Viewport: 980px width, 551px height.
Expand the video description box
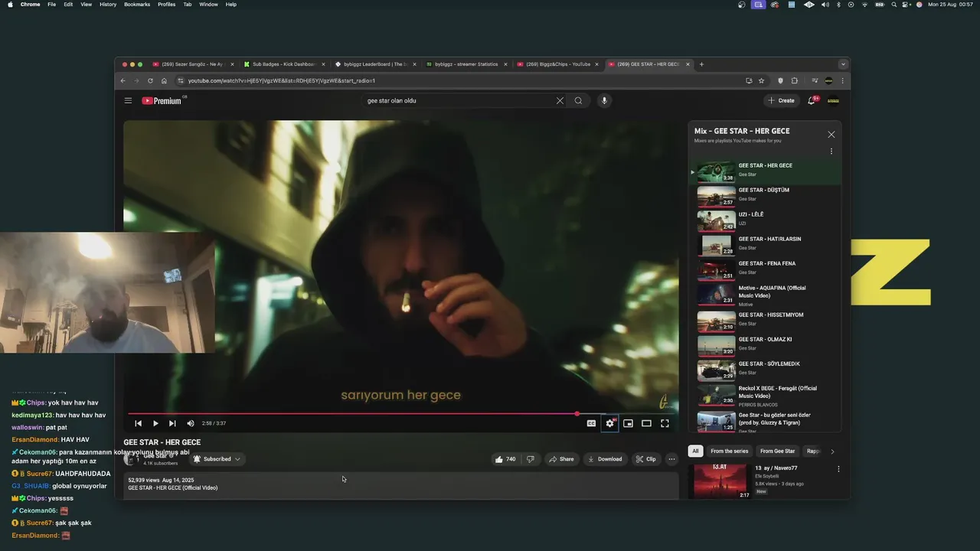pyautogui.click(x=400, y=486)
